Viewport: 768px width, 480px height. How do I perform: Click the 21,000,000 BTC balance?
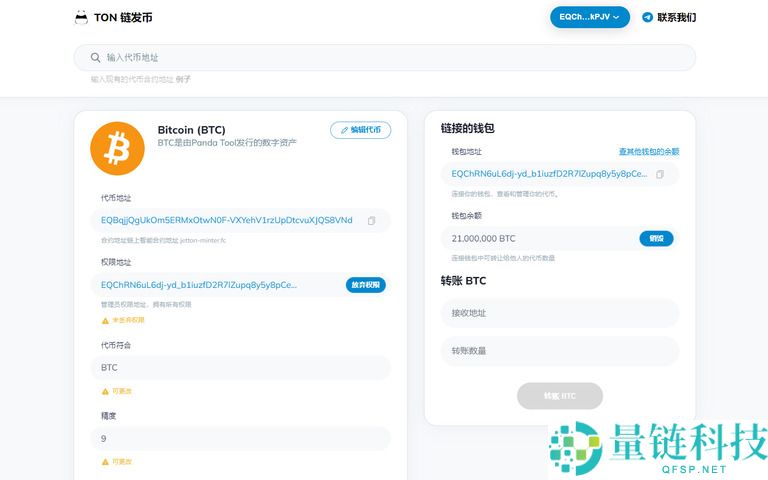point(483,239)
